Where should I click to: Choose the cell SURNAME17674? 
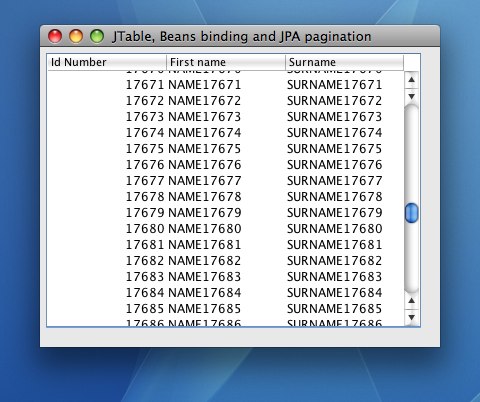pyautogui.click(x=345, y=133)
